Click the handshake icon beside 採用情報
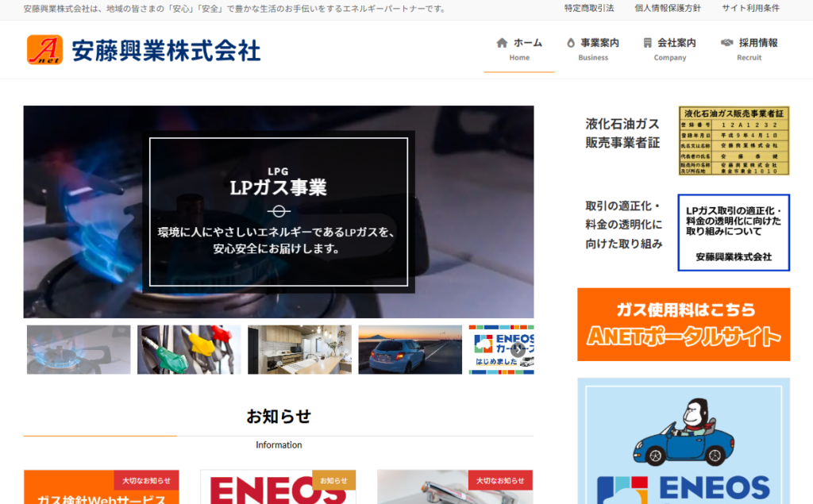 point(727,43)
